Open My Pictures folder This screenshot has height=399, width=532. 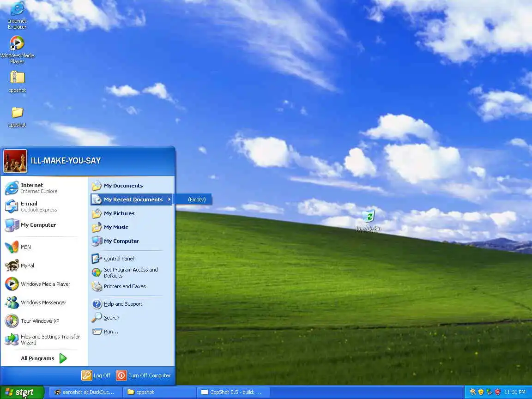coord(132,213)
